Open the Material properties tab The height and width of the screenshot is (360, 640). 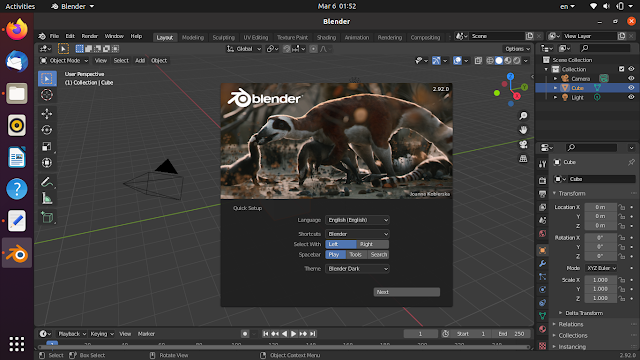[542, 329]
